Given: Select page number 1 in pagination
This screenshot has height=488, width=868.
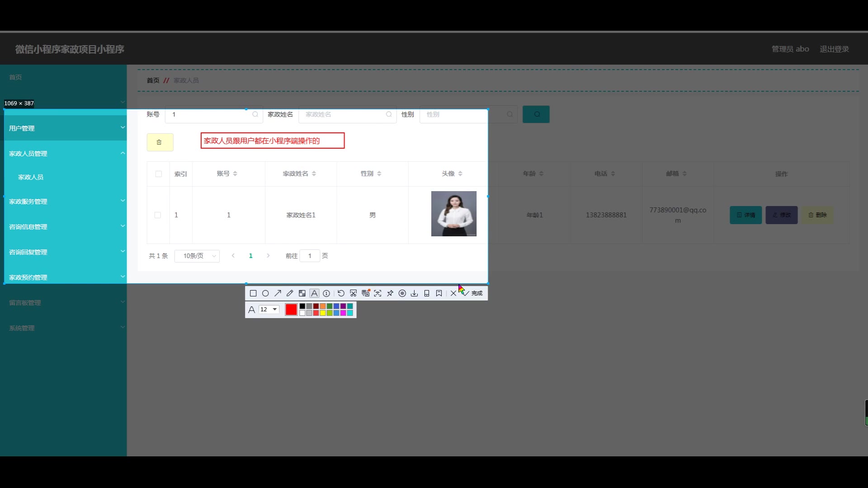Looking at the screenshot, I should (251, 256).
